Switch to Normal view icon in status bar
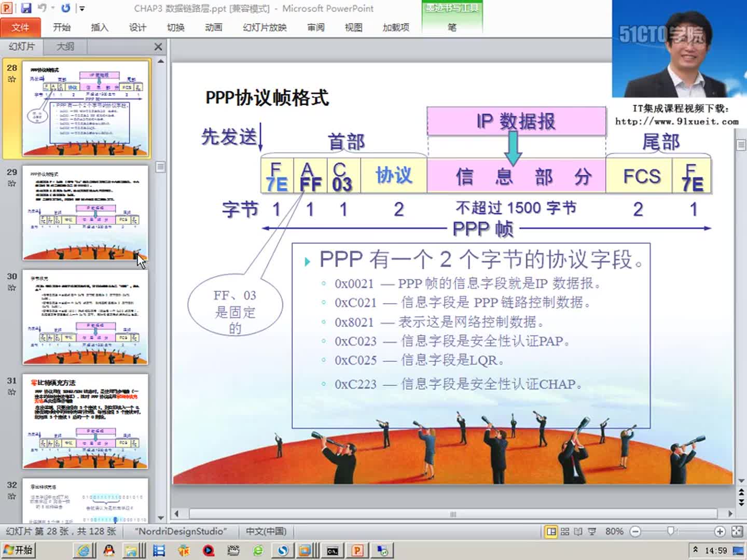 (x=551, y=531)
